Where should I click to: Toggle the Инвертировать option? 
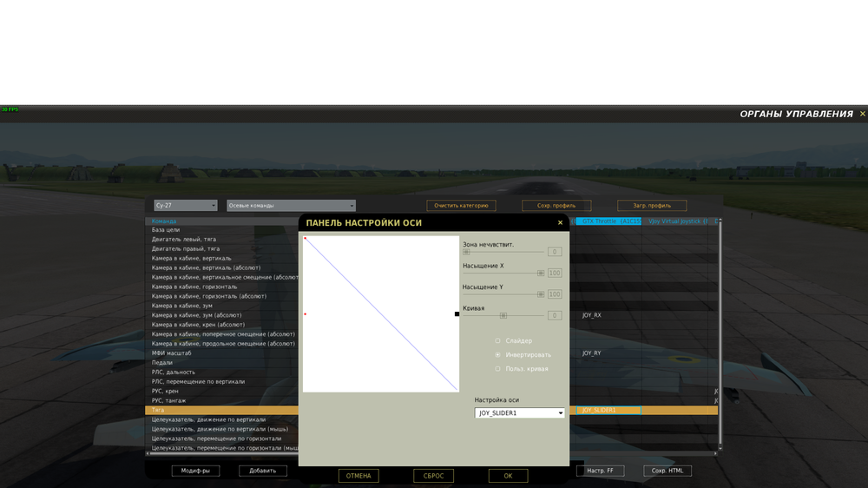pyautogui.click(x=497, y=354)
